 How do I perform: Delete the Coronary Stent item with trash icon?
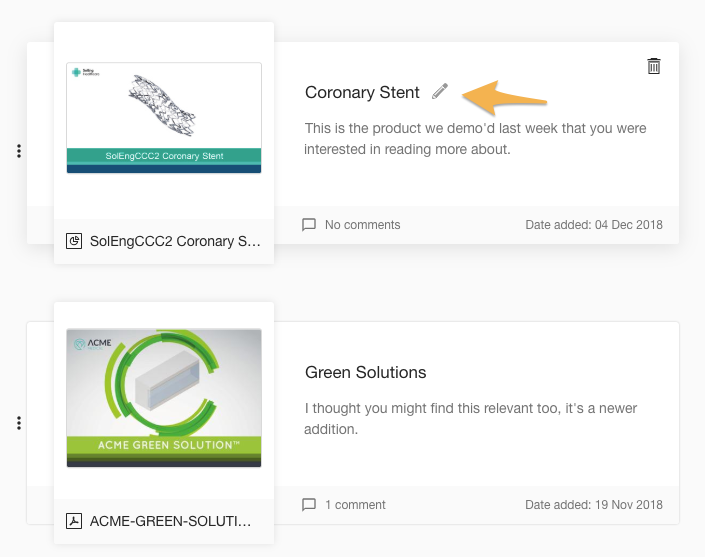(x=654, y=66)
